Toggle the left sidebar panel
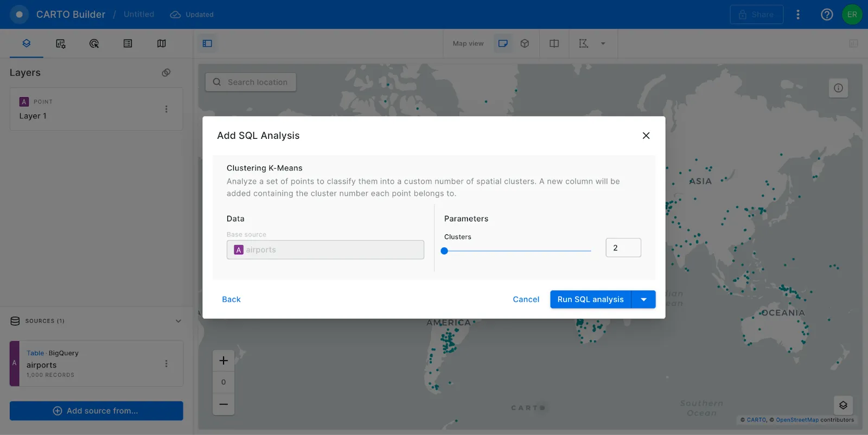 click(x=207, y=43)
